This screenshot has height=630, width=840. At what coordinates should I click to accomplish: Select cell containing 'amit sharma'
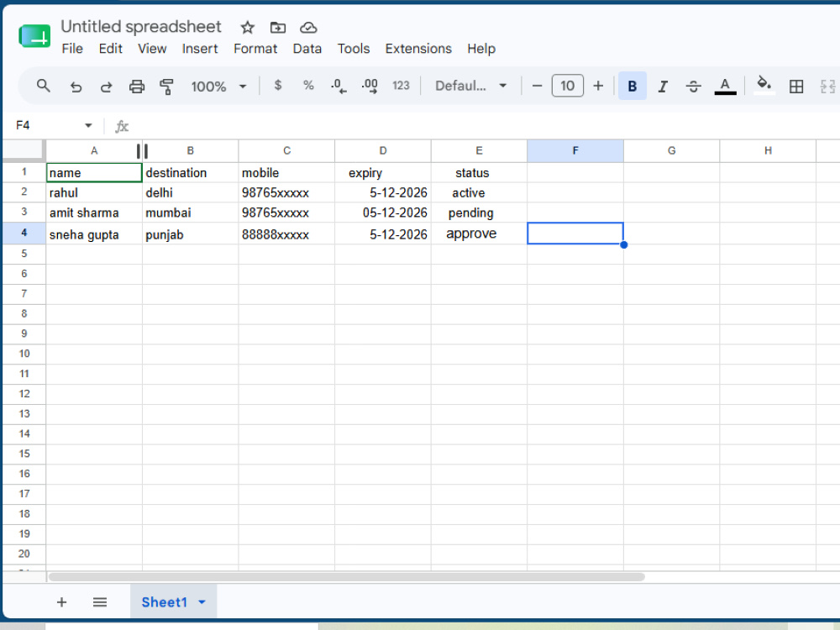[x=94, y=213]
